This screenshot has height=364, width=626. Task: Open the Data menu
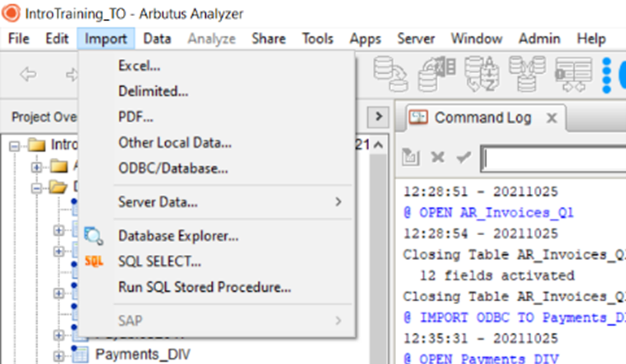157,39
